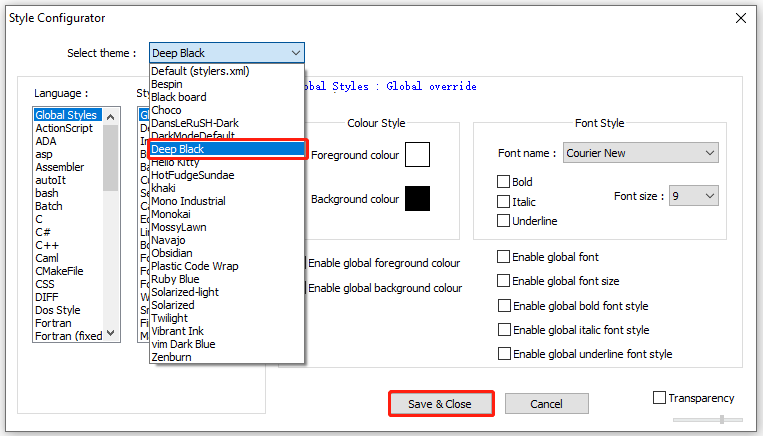Select asp in Language list
The image size is (763, 436).
point(68,154)
